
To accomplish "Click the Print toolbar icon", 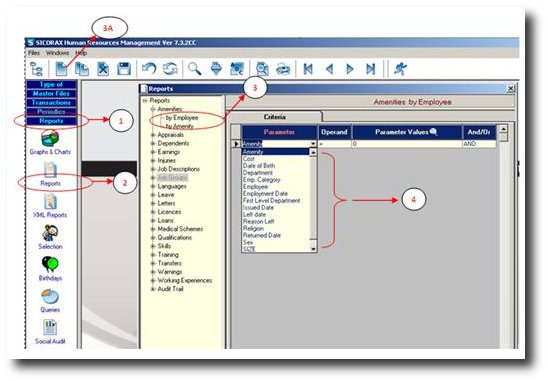I will [x=283, y=69].
